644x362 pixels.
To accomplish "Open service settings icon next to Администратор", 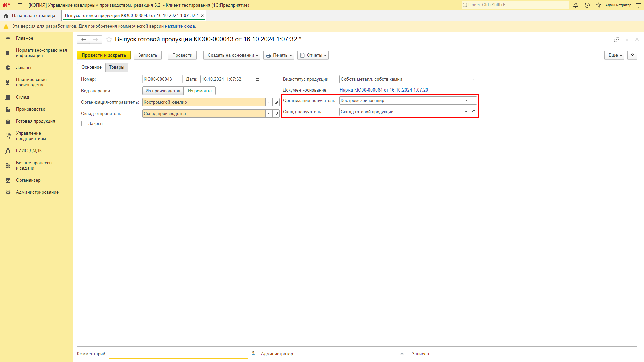I will pyautogui.click(x=638, y=5).
